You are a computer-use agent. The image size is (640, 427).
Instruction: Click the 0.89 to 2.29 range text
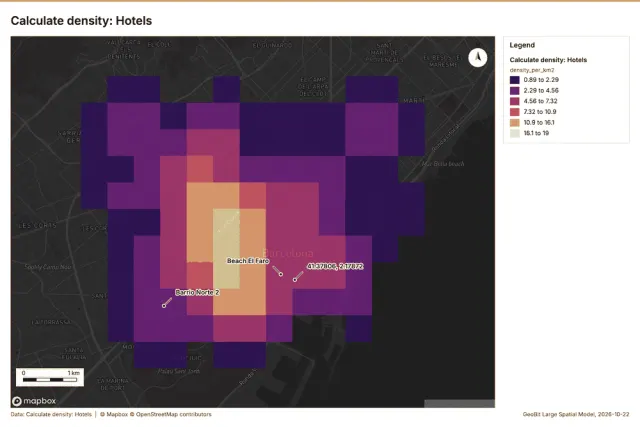[x=541, y=80]
